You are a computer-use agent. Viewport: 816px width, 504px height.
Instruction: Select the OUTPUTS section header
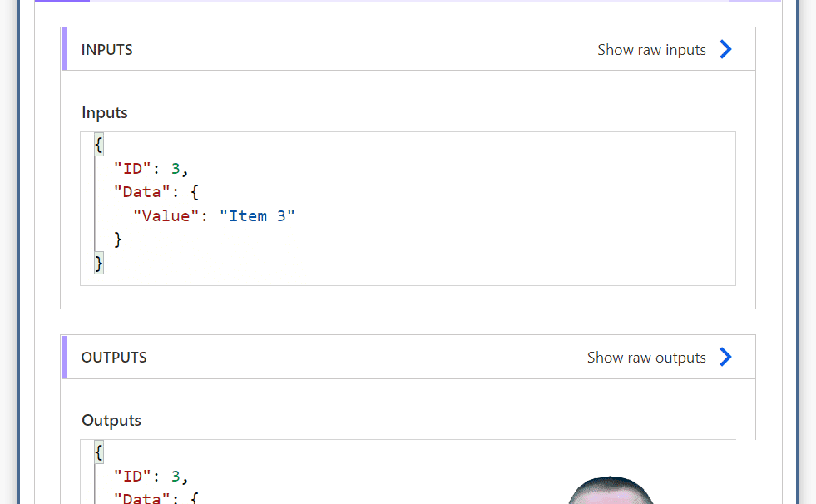(408, 357)
